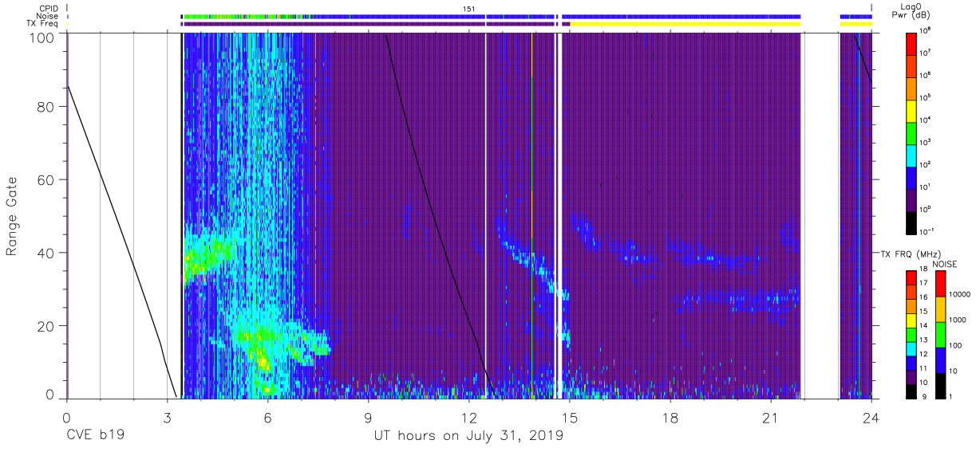The image size is (980, 452).
Task: Click the 12 tick on UT hours axis
Action: (x=468, y=417)
